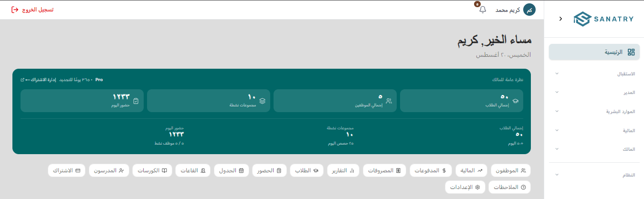Click the layers icon in مجموعات نشطة card
The image size is (644, 199).
(263, 101)
